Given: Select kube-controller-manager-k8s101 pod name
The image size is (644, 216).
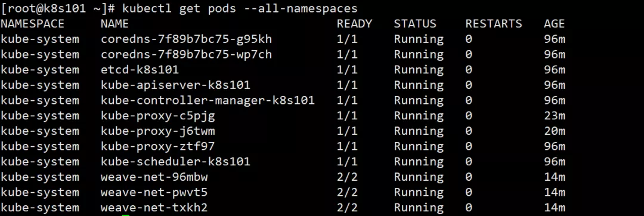Looking at the screenshot, I should (208, 101).
